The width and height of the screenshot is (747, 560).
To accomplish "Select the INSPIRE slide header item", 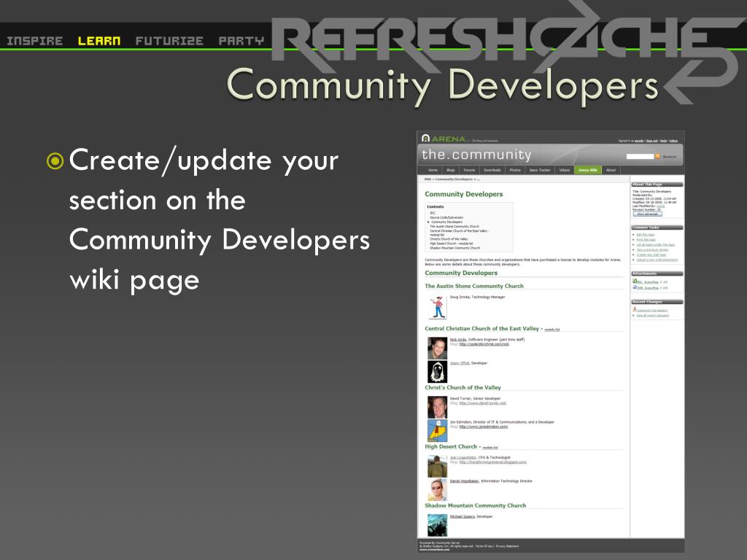I will pos(35,41).
